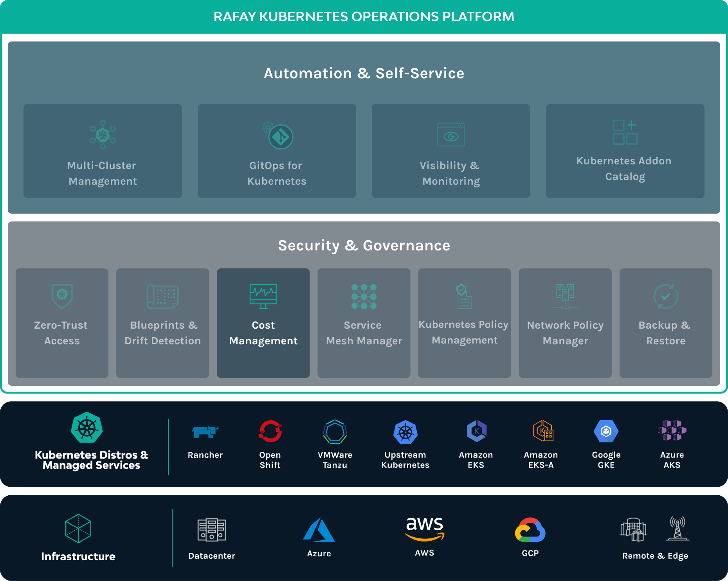Click the Upstream Kubernetes logo icon
Image resolution: width=728 pixels, height=581 pixels.
click(405, 432)
